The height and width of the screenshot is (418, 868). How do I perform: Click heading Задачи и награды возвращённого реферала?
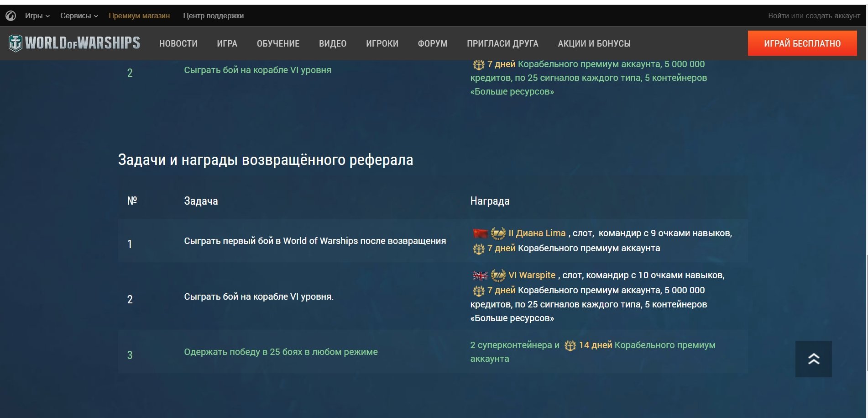click(266, 160)
